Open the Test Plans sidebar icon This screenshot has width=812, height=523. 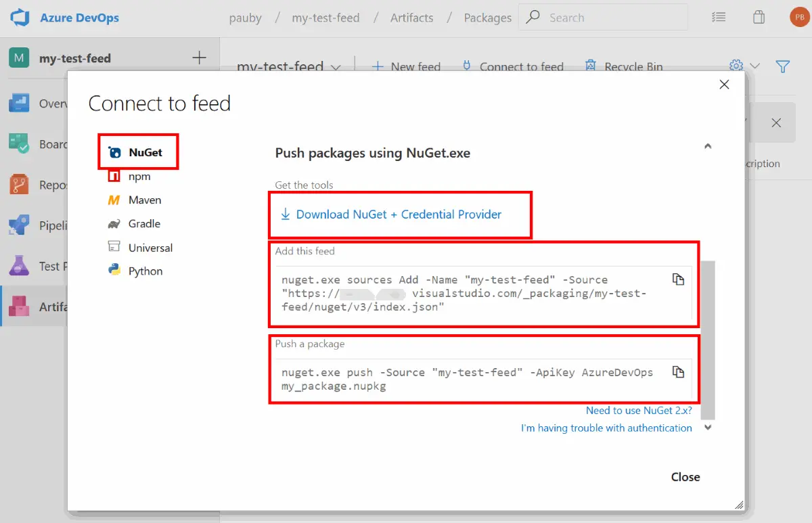coord(19,266)
